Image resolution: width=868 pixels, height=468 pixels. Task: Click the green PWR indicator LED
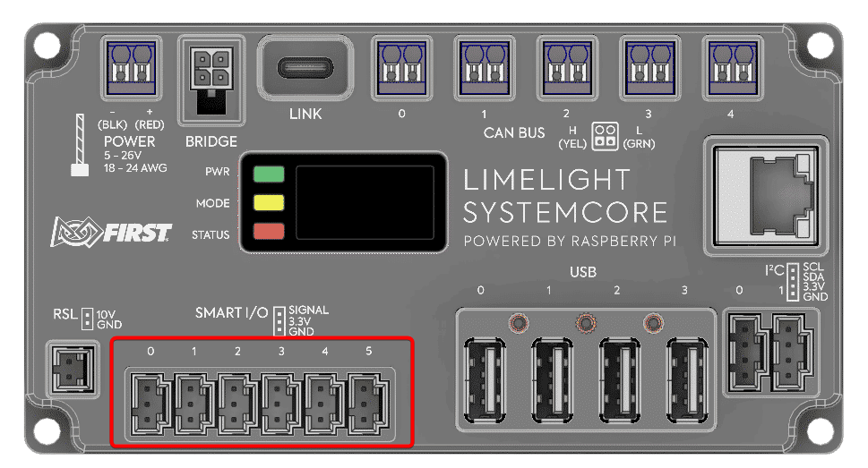[x=269, y=174]
